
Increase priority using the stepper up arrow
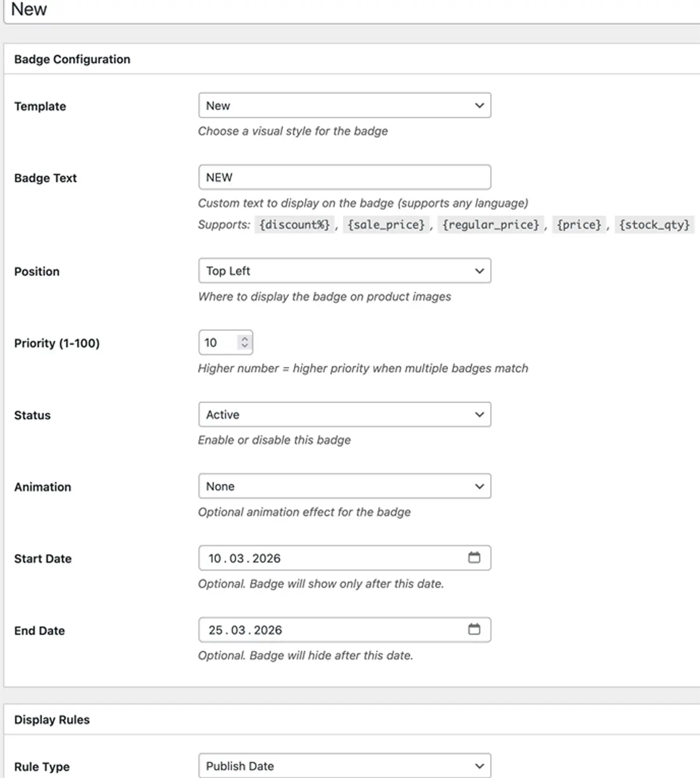coord(243,338)
